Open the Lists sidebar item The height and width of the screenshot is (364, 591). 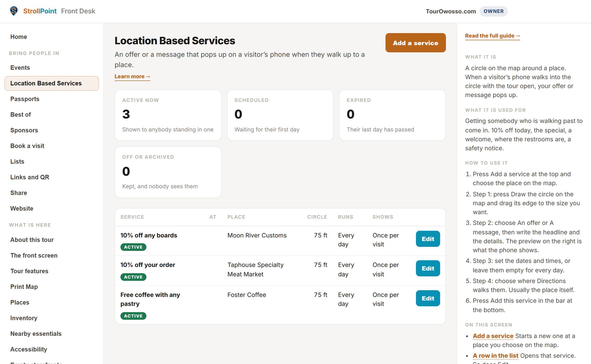(x=17, y=161)
